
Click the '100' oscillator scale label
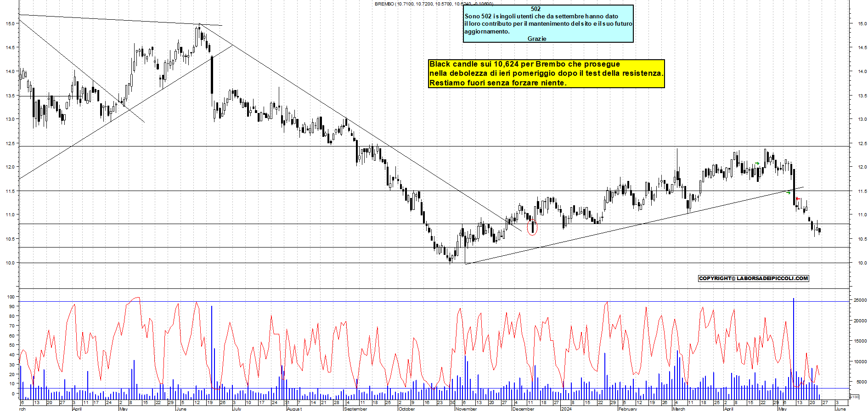(11, 297)
